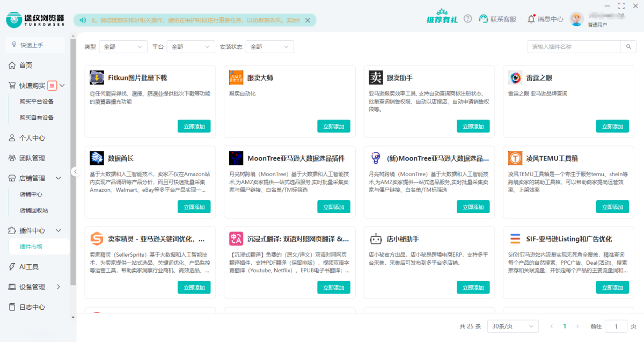
Task: Click the SellerSprite plugin icon
Action: [97, 239]
